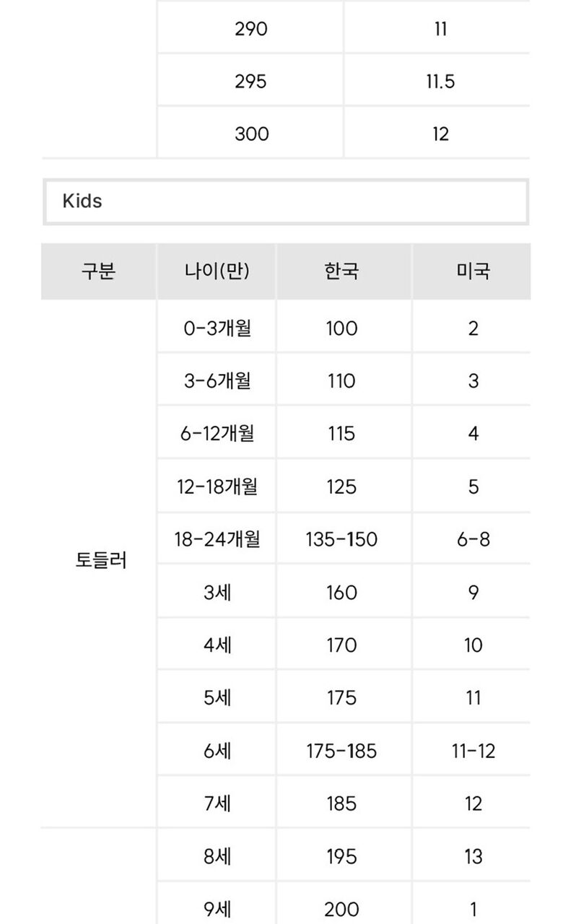Click the 6-12개월 age cell
This screenshot has width=563, height=924.
pyautogui.click(x=217, y=434)
